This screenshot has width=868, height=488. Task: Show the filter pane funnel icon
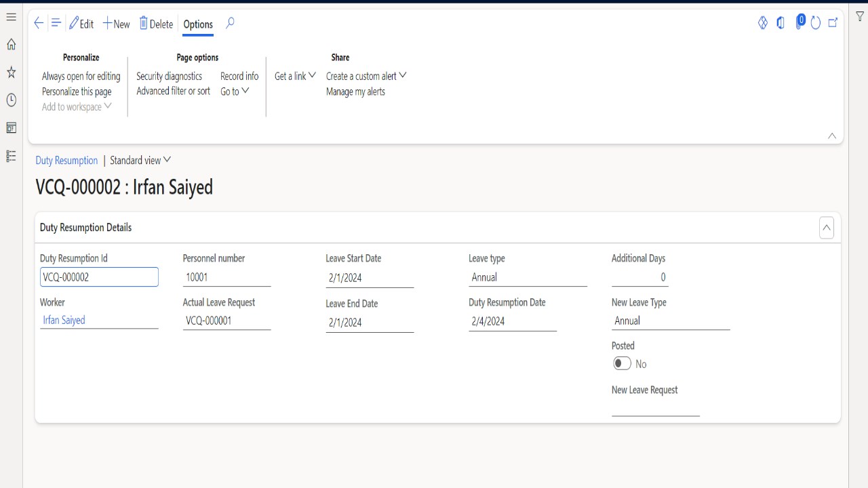pyautogui.click(x=860, y=17)
